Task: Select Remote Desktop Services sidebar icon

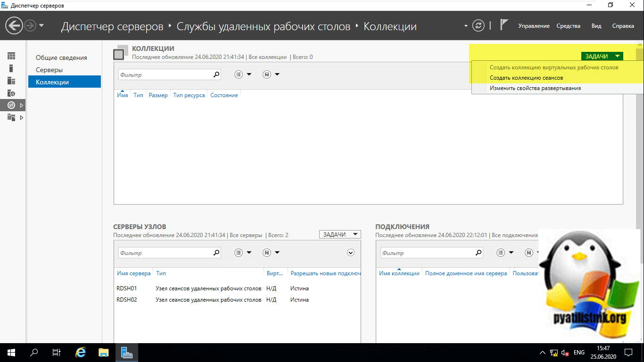Action: click(x=11, y=105)
